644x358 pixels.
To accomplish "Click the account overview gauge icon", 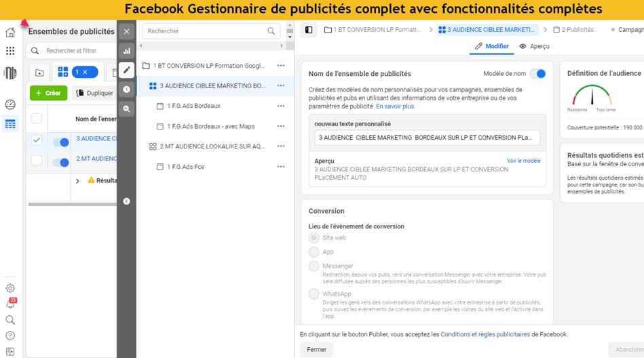I will coord(10,104).
